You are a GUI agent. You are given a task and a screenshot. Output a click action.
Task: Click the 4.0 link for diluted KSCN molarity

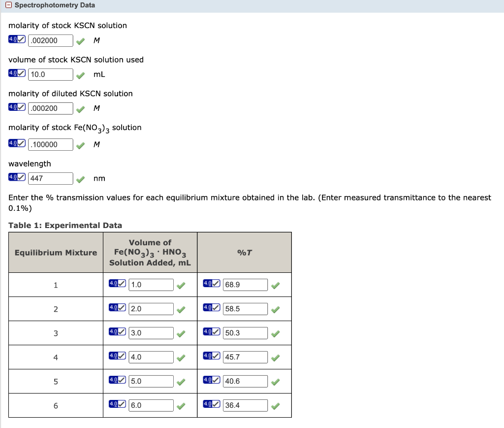[x=13, y=108]
